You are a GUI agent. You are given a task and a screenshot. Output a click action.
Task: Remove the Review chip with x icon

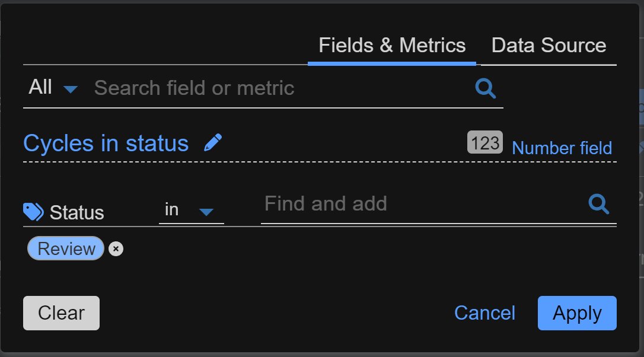click(116, 249)
